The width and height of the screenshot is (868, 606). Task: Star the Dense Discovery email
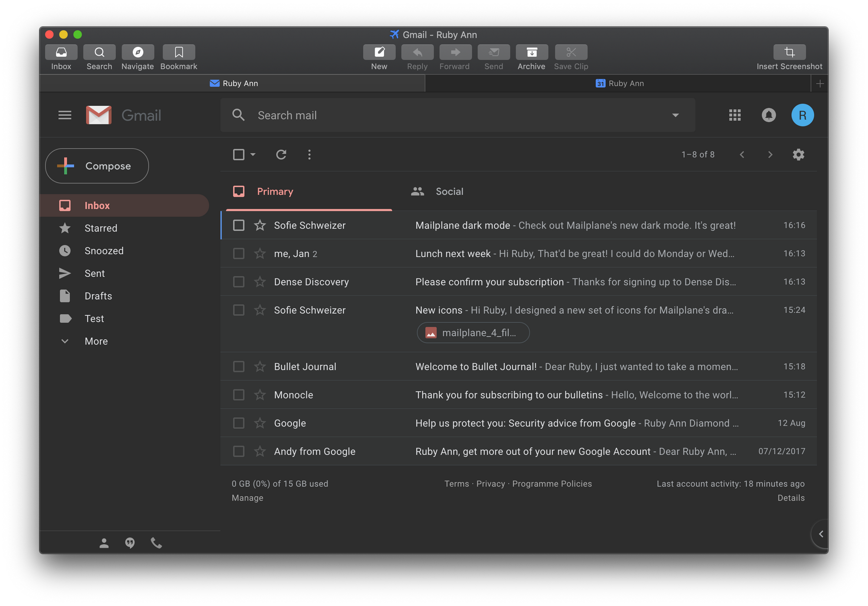[x=260, y=282]
